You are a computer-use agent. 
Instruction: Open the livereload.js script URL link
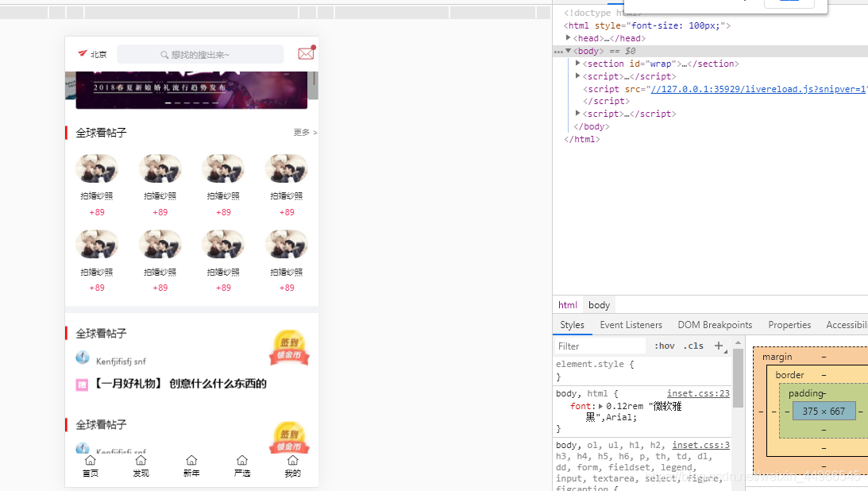tap(758, 89)
